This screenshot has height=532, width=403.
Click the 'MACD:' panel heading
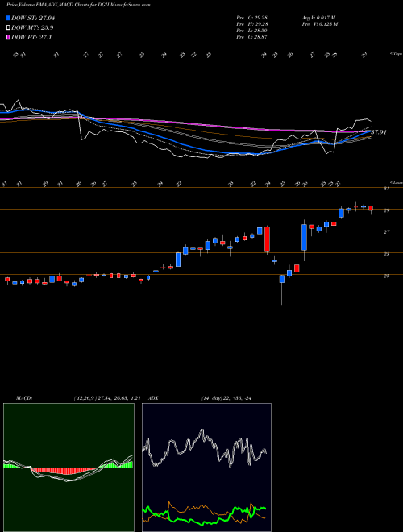[x=23, y=398]
